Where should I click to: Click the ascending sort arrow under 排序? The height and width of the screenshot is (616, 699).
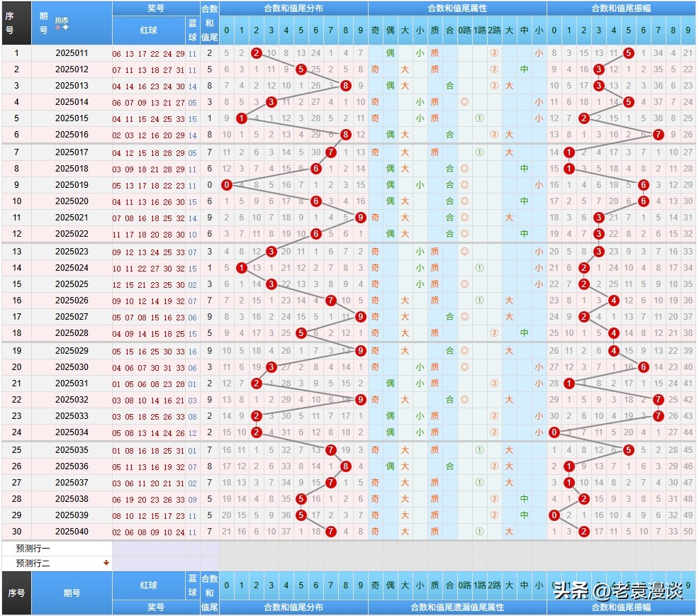tap(58, 28)
